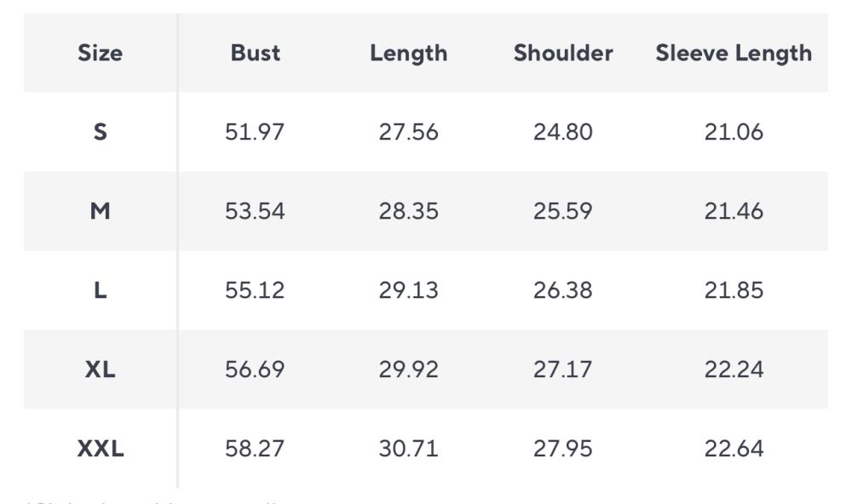Click bust value 53.54 for M
Viewport: 852px width, 504px height.
point(255,211)
